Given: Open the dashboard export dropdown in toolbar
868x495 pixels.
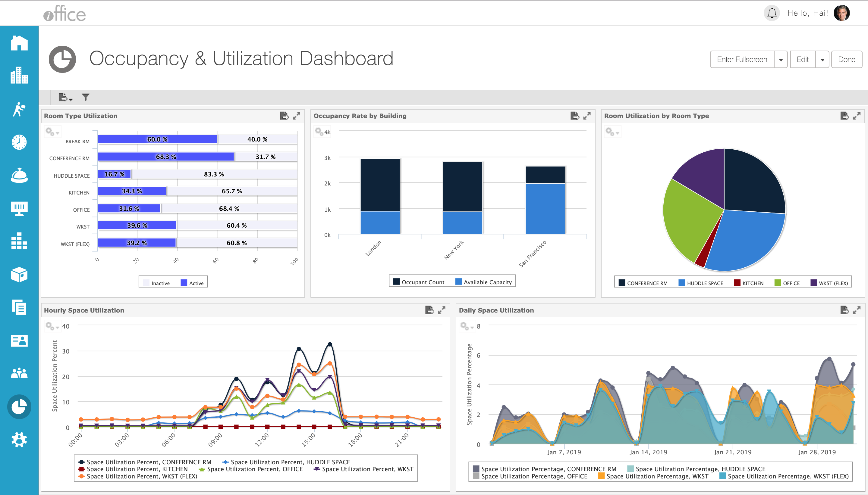Looking at the screenshot, I should click(65, 98).
